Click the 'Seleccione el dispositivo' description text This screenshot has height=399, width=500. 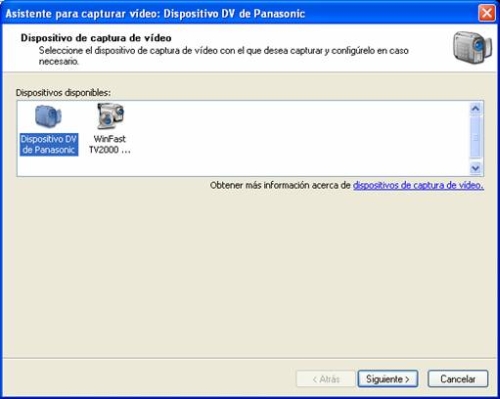224,56
